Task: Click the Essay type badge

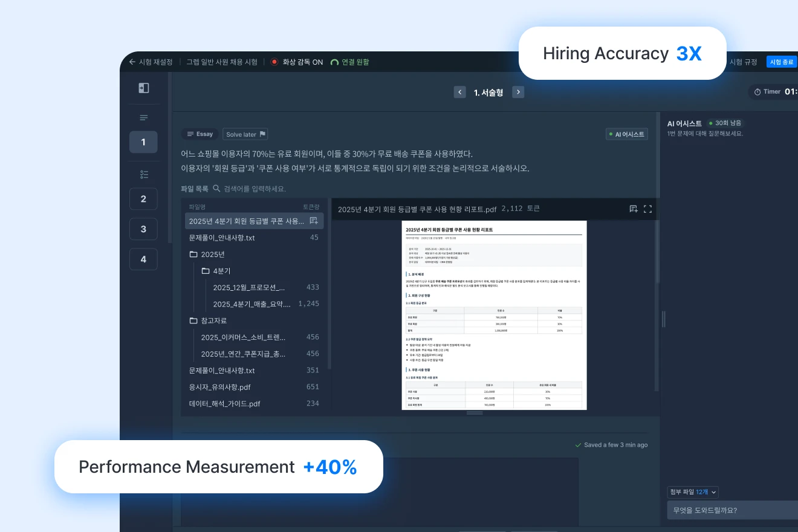Action: pyautogui.click(x=200, y=134)
